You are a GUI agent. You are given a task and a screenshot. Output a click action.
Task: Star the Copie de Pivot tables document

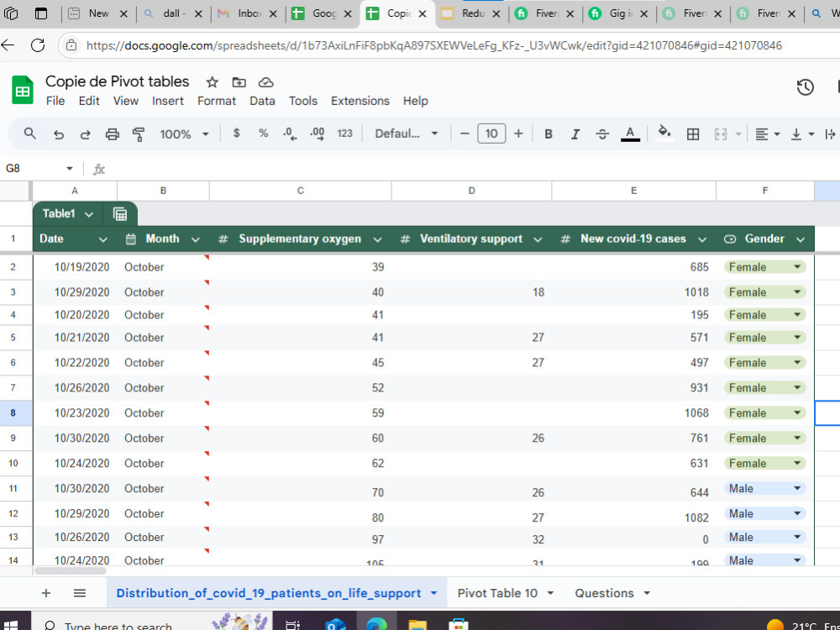tap(213, 82)
